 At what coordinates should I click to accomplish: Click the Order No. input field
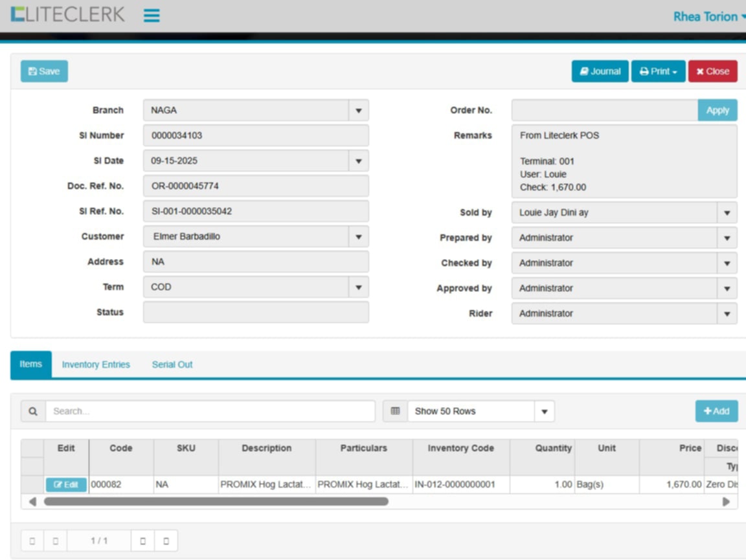[x=604, y=111]
